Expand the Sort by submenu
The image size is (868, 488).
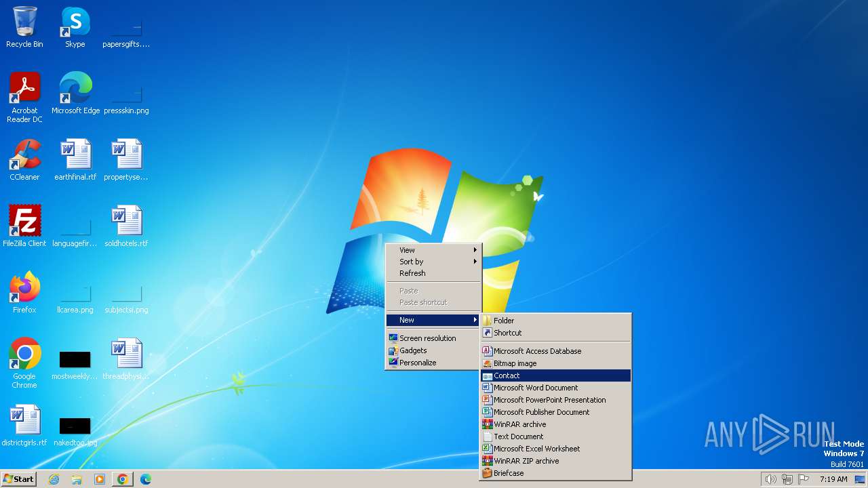tap(434, 262)
